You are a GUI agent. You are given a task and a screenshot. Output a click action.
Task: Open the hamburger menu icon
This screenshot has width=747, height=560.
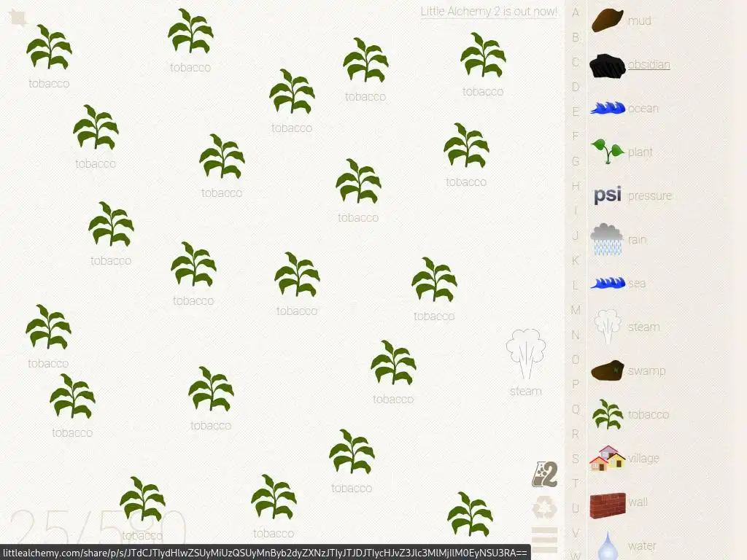point(544,540)
